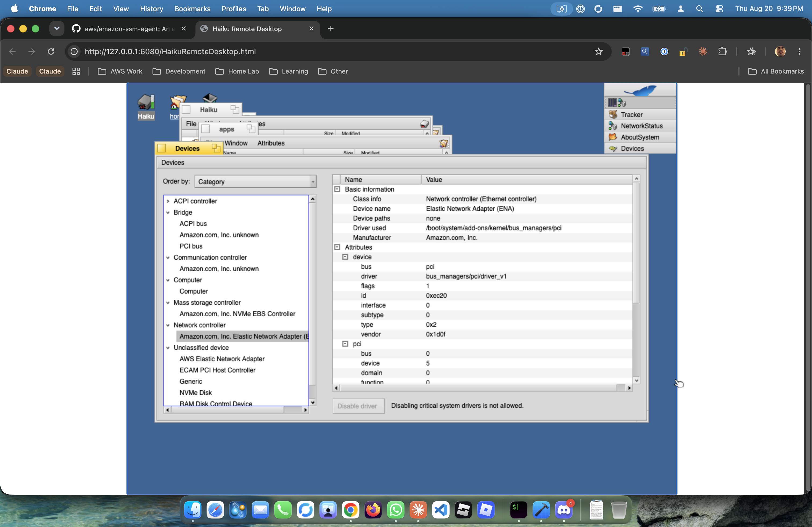The image size is (812, 527).
Task: Collapse the Mass storage controller node
Action: pos(168,302)
